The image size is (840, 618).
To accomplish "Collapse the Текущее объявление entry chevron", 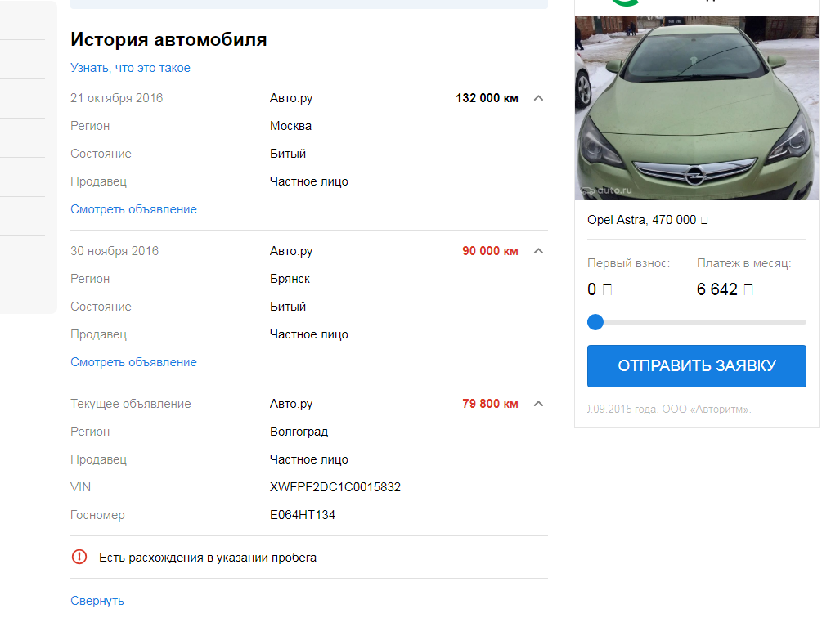I will (x=538, y=404).
